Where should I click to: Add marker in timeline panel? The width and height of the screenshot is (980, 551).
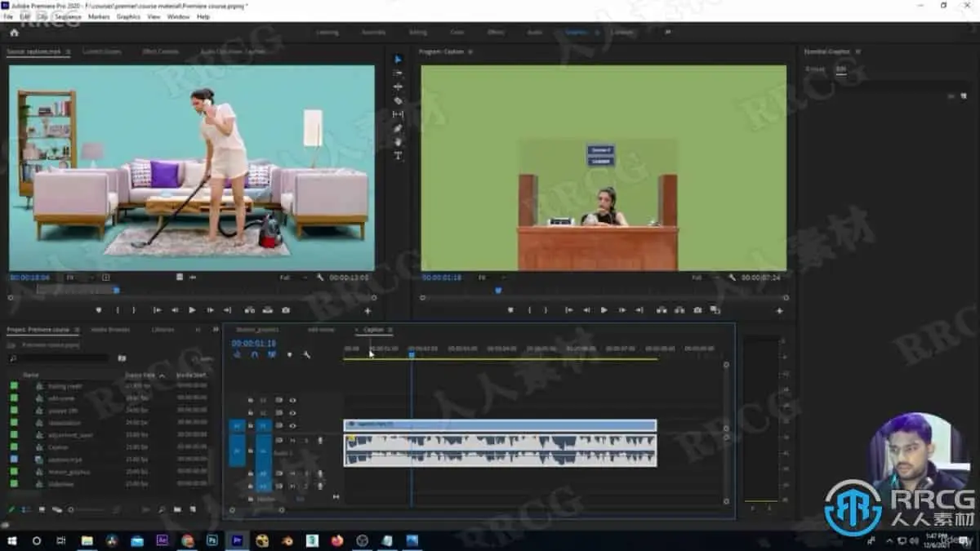click(289, 354)
